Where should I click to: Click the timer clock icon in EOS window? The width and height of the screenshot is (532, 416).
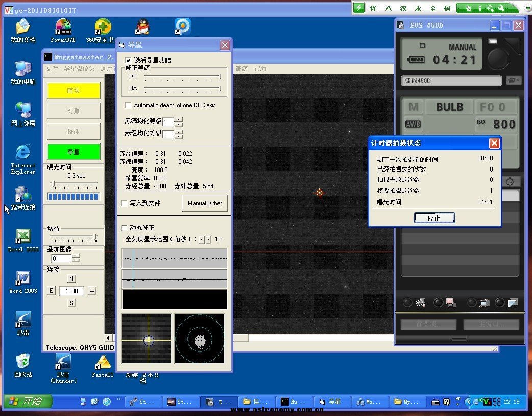[510, 182]
